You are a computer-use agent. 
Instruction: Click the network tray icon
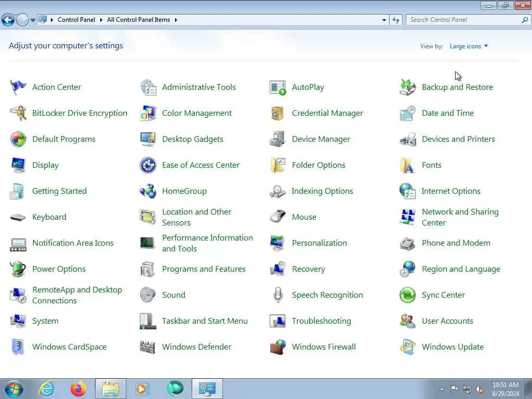click(x=467, y=389)
